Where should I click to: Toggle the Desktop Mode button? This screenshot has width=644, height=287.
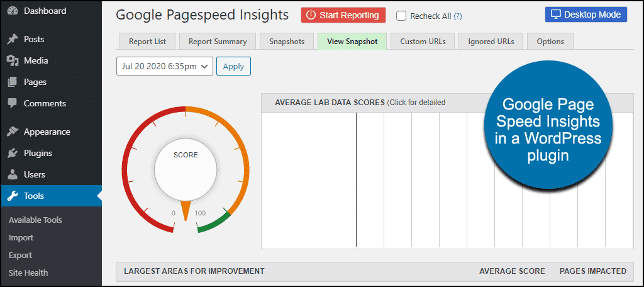[x=586, y=14]
